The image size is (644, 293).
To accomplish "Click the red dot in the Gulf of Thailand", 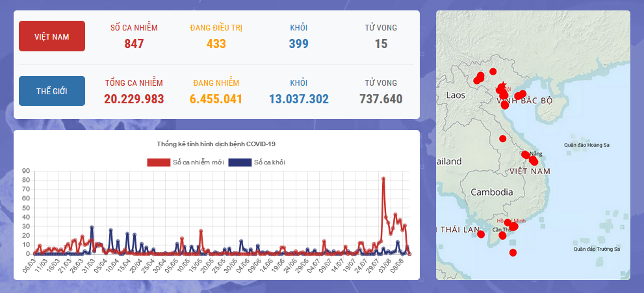I will (481, 234).
